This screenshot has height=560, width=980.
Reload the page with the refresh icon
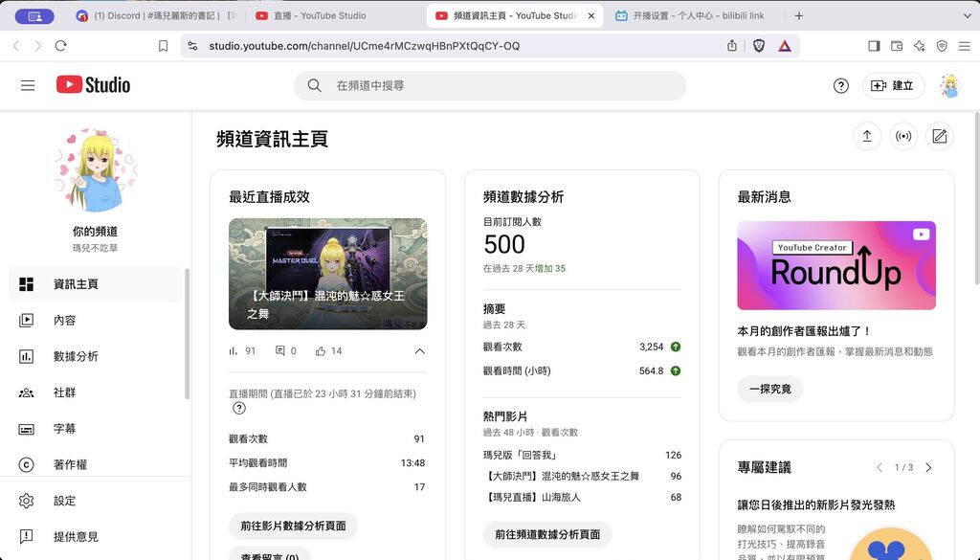click(x=60, y=46)
